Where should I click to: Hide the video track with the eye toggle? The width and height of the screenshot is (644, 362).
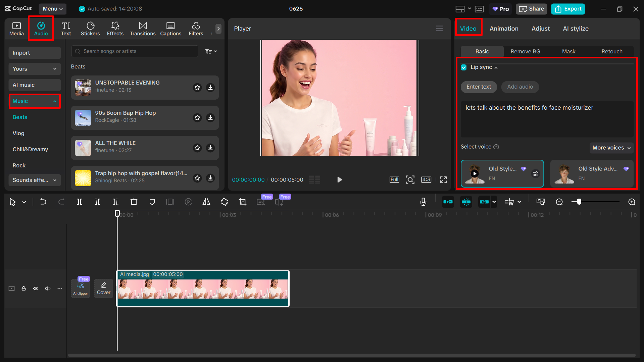click(36, 288)
